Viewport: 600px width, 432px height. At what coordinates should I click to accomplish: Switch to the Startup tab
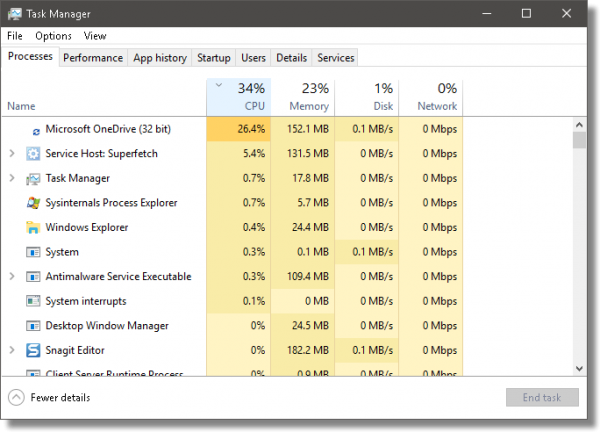[x=214, y=58]
